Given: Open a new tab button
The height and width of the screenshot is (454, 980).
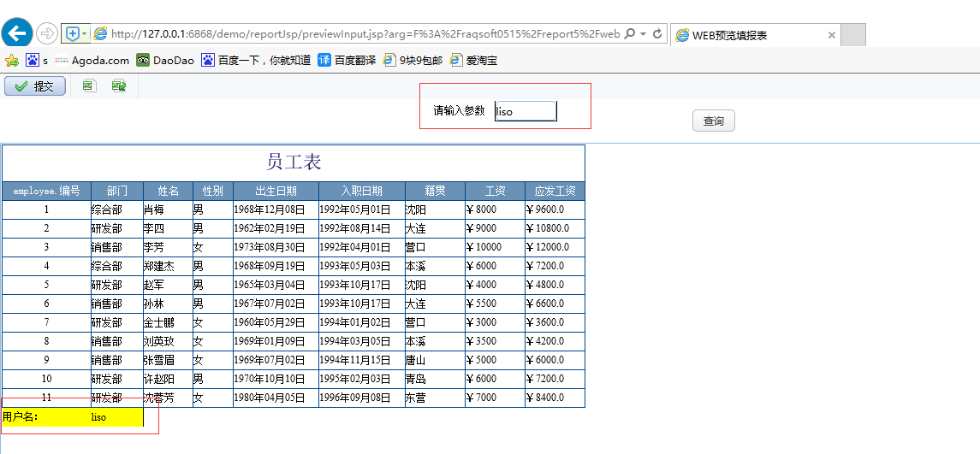Looking at the screenshot, I should [x=853, y=35].
